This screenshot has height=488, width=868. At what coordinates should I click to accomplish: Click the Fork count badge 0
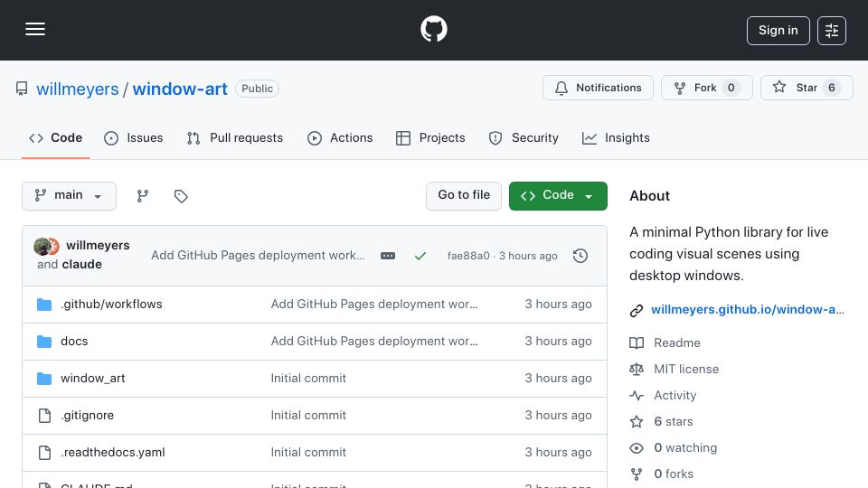click(x=731, y=88)
